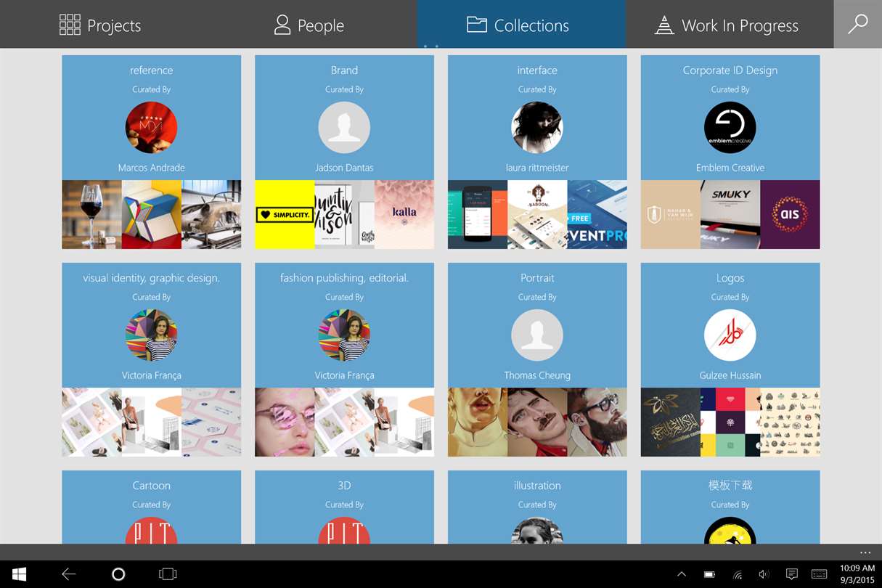Click the Collections folder icon
The image size is (882, 588).
(477, 25)
